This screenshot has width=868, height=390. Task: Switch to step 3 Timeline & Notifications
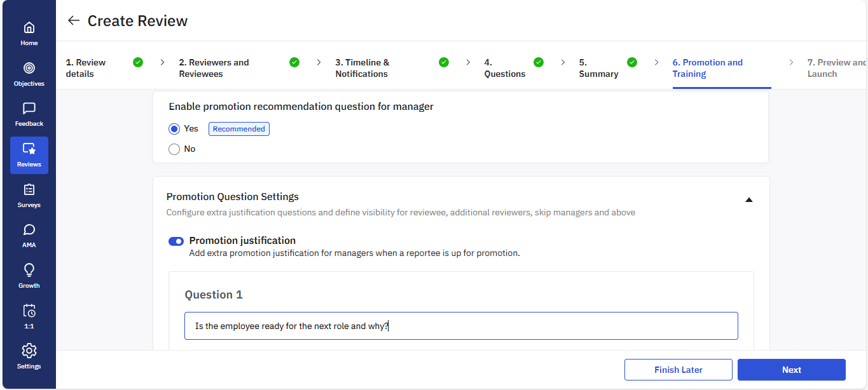coord(361,68)
